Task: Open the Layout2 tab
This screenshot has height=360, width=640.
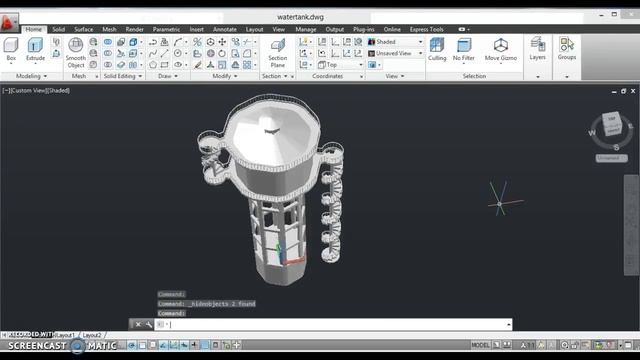Action: [x=91, y=335]
